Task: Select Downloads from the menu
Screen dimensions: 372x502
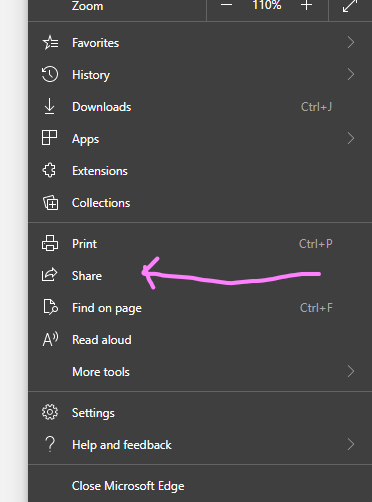Action: point(200,107)
